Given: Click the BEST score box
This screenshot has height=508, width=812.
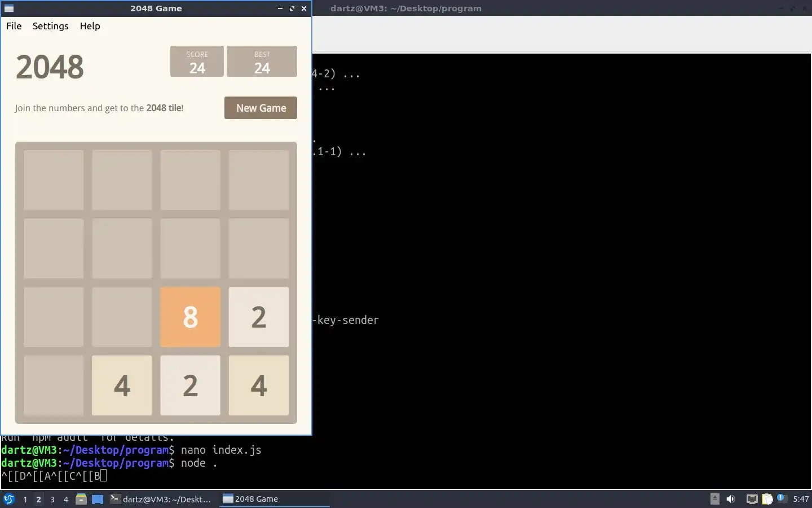Looking at the screenshot, I should point(262,61).
